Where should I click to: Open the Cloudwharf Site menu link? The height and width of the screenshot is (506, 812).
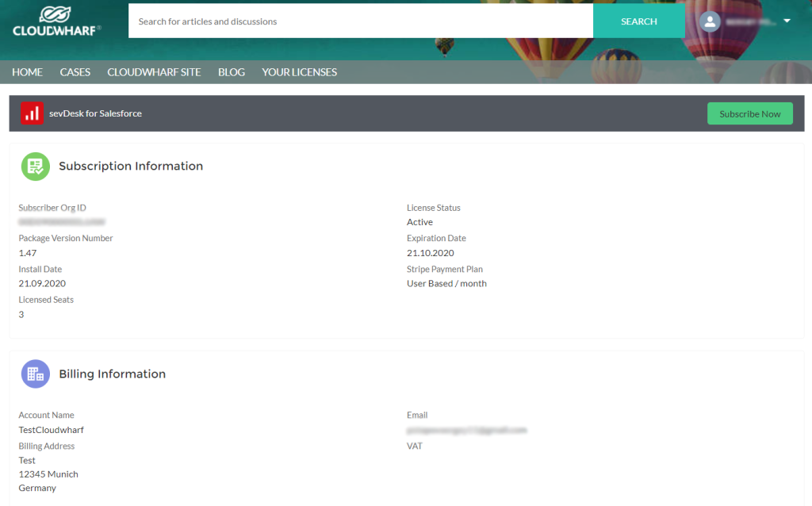[x=154, y=72]
